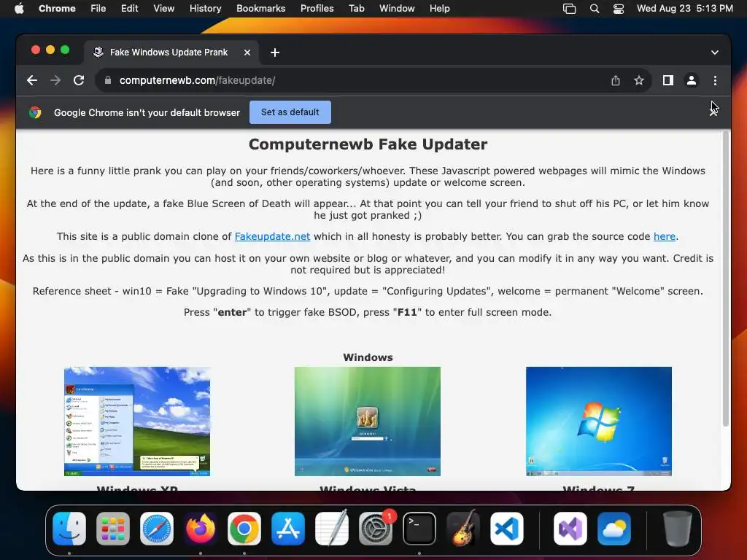Open the cloud weather app in Dock
The image size is (747, 560).
(x=614, y=529)
